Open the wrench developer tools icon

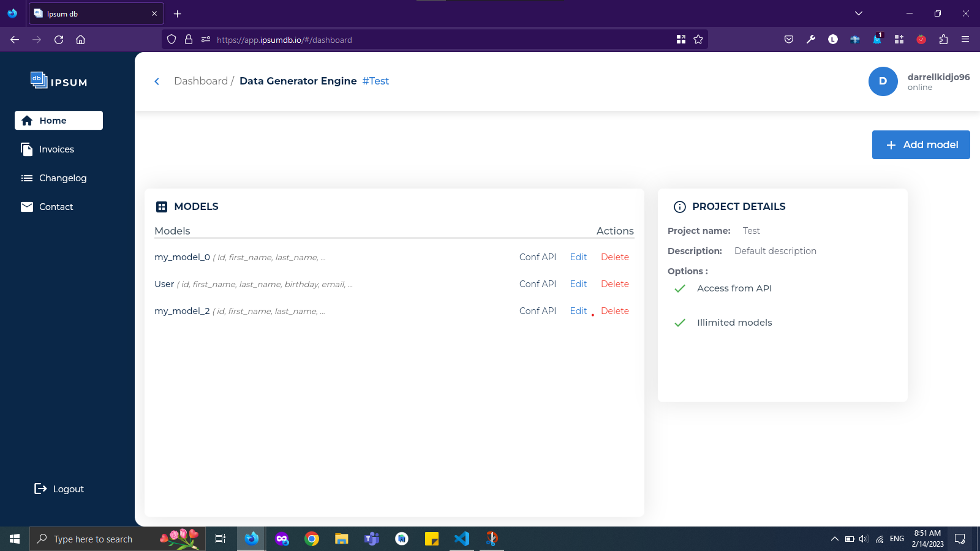[811, 40]
